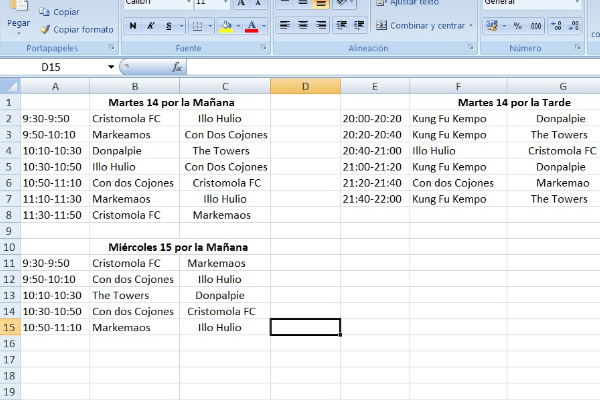Open underline style dropdown arrow

point(181,26)
